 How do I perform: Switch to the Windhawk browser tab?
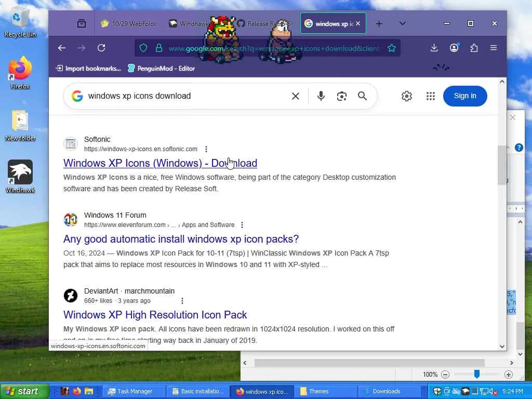tap(189, 24)
